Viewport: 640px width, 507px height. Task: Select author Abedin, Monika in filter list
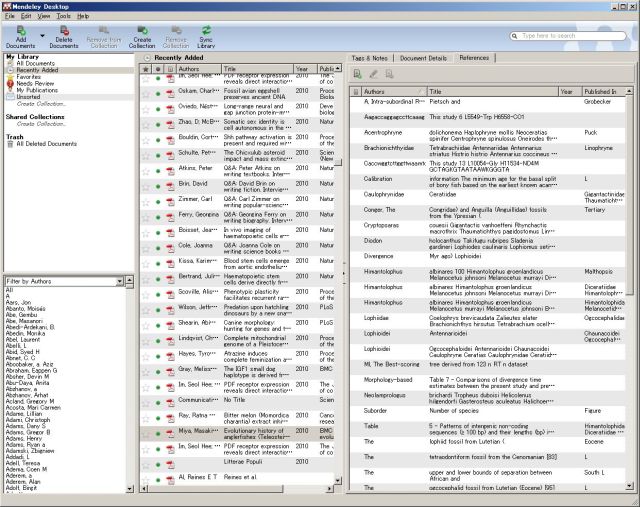tap(25, 334)
